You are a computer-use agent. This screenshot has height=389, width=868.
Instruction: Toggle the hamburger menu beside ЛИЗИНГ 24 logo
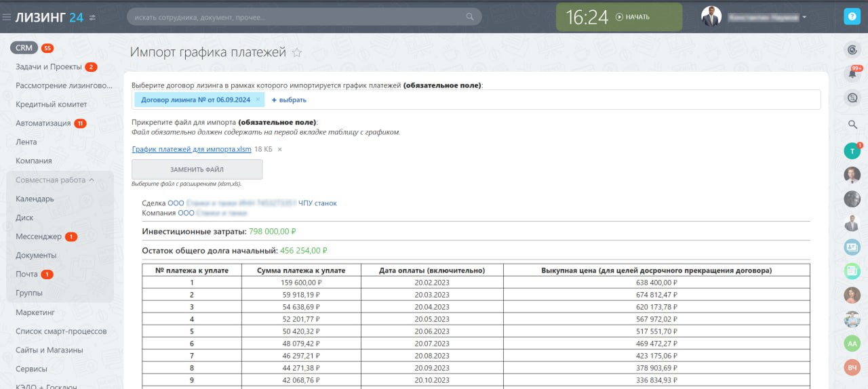[7, 17]
